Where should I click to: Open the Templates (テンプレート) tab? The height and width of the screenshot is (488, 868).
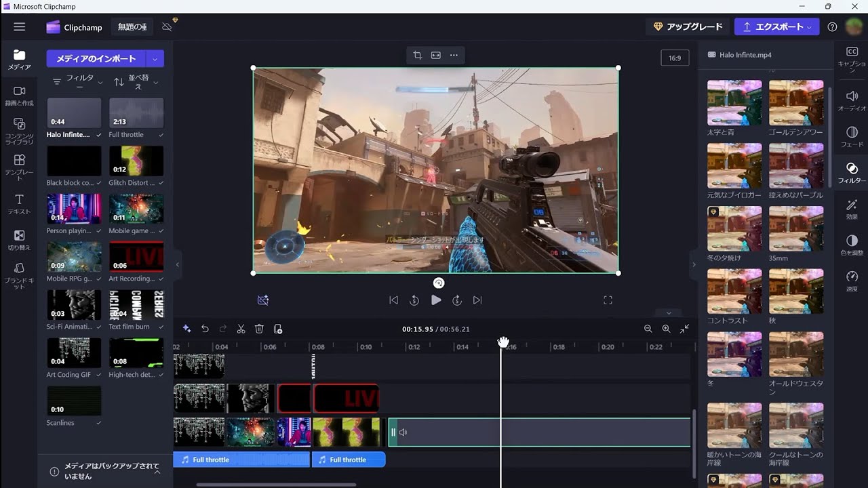pos(19,167)
